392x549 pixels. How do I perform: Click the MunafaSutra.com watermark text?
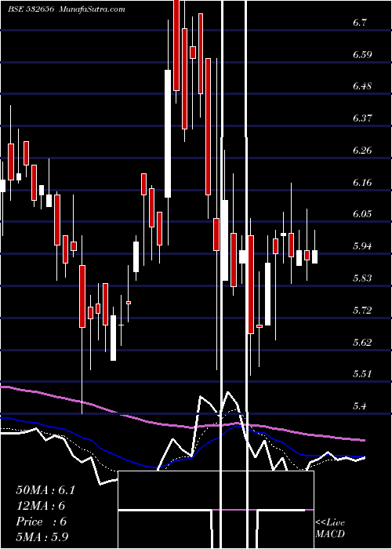click(x=93, y=9)
